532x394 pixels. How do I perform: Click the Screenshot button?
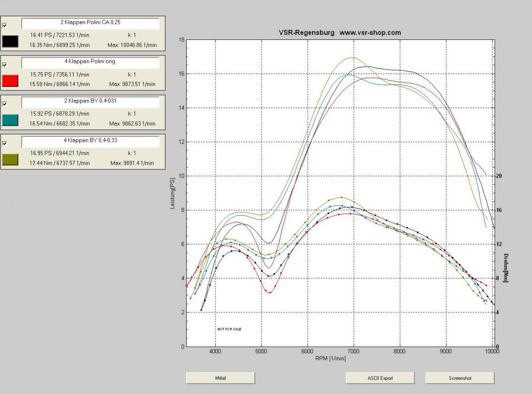tap(460, 378)
